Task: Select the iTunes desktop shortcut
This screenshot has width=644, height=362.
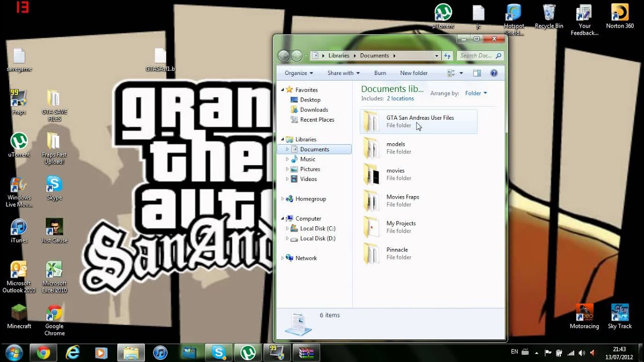Action: [x=19, y=231]
